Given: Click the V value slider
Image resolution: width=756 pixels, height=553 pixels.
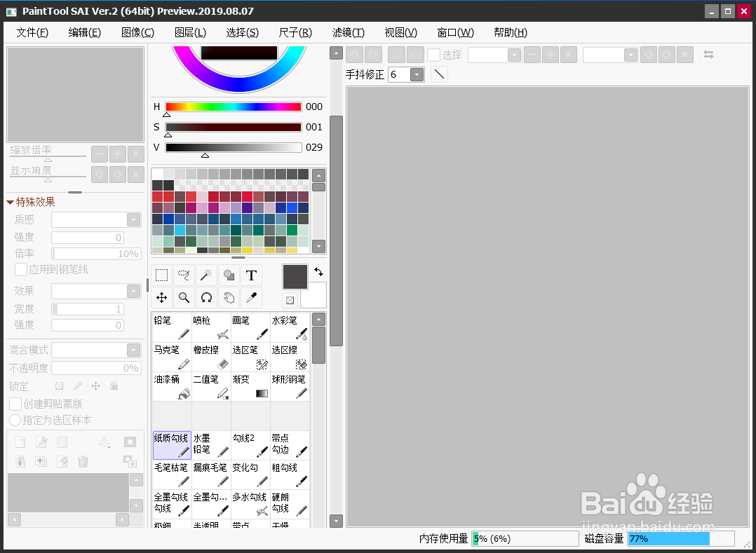Looking at the screenshot, I should click(234, 147).
